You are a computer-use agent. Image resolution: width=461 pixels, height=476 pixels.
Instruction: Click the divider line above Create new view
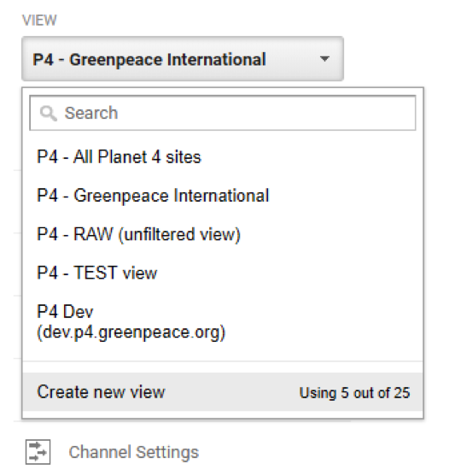223,361
